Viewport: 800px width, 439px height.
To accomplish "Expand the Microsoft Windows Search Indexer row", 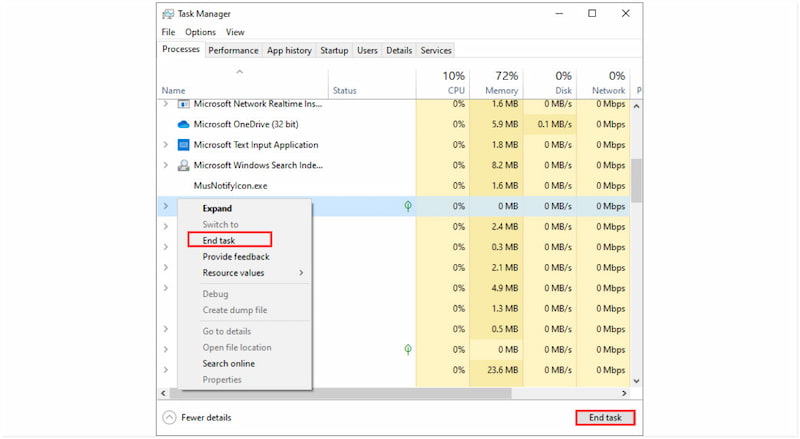I will pos(165,165).
